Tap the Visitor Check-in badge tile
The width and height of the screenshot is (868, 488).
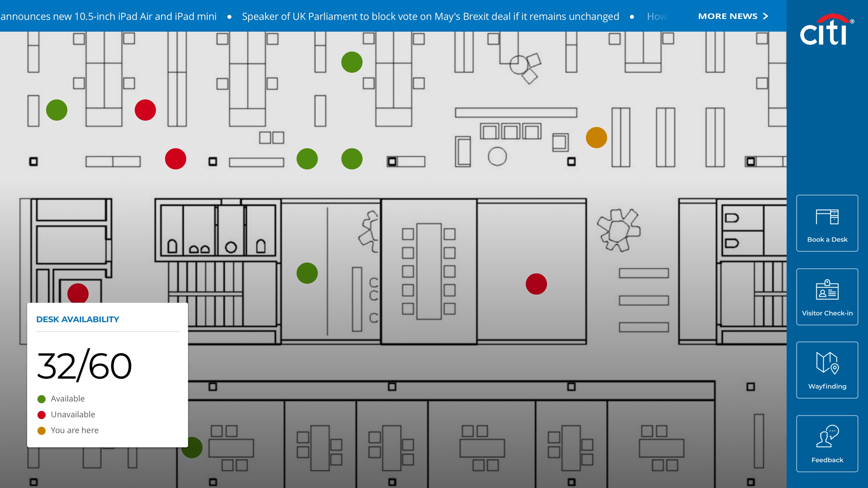tap(827, 297)
